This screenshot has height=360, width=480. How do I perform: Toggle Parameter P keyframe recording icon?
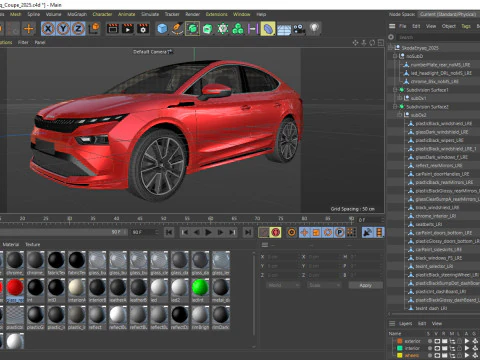point(339,232)
